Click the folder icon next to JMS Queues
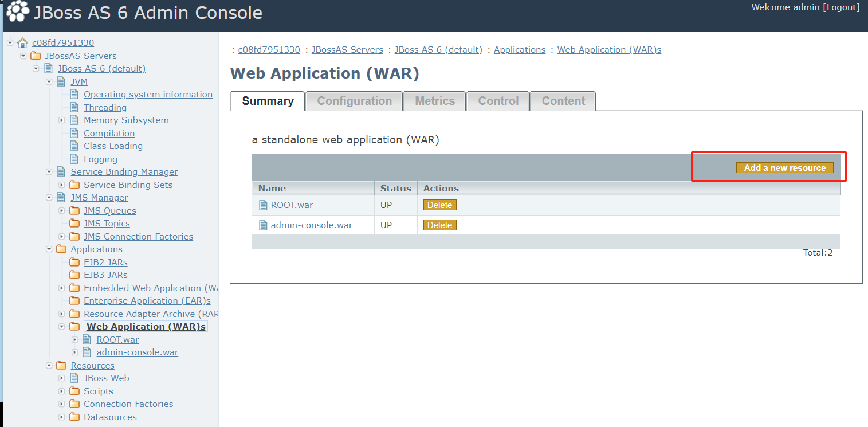Viewport: 868px width, 427px height. [x=74, y=210]
